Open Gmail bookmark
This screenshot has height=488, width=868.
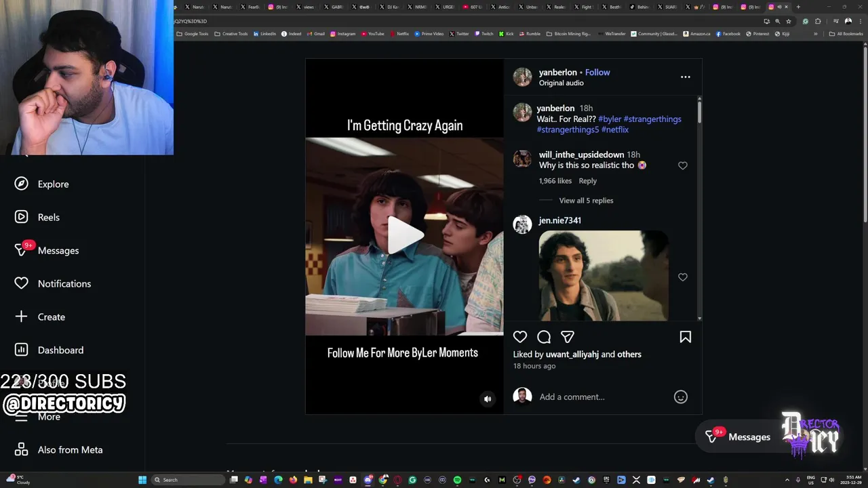point(315,34)
